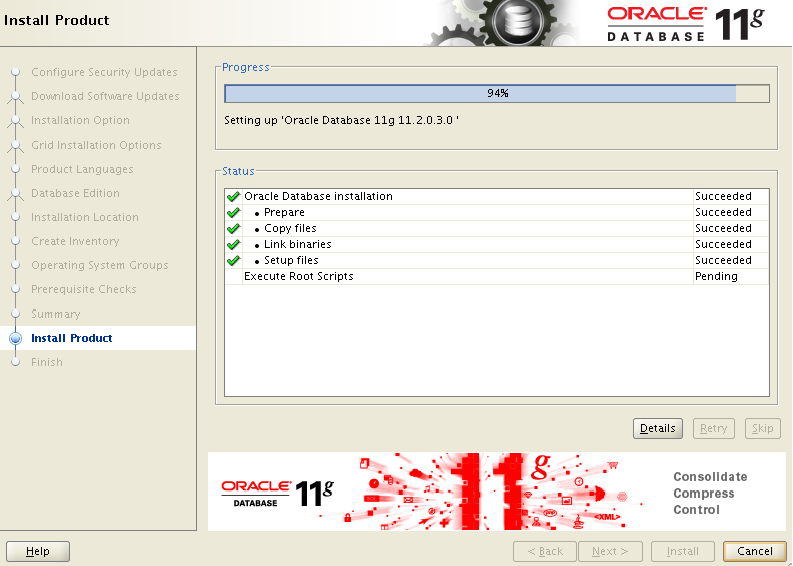Image resolution: width=793 pixels, height=566 pixels.
Task: Click the Oracle 11g advertisement banner
Action: [497, 491]
